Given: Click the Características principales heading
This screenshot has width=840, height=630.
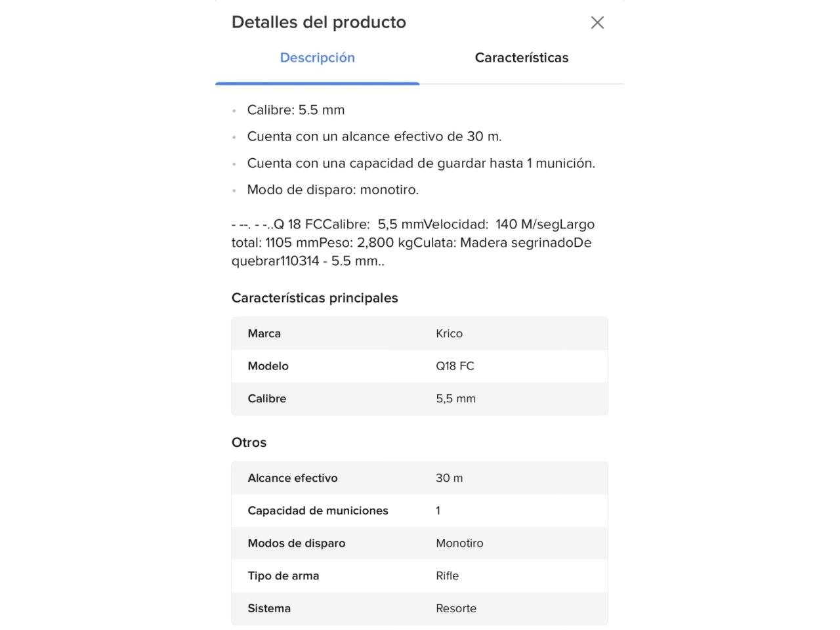Looking at the screenshot, I should (x=314, y=298).
